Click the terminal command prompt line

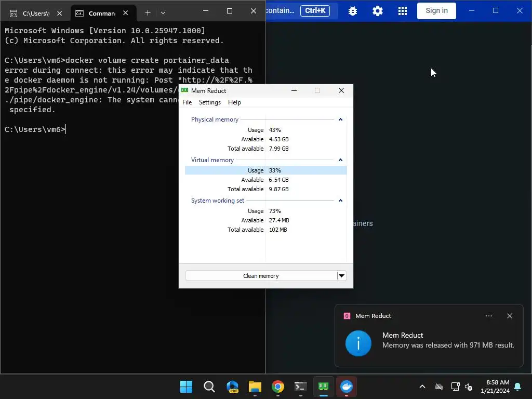click(35, 129)
